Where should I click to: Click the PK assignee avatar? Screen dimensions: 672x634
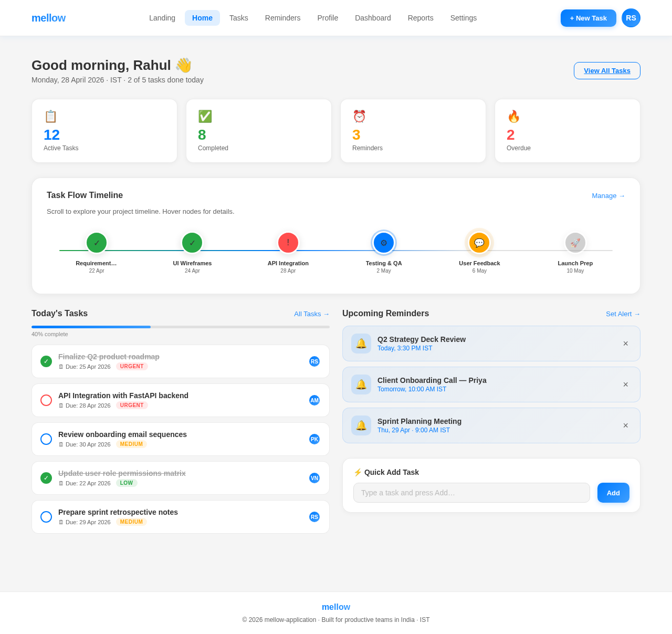click(x=314, y=439)
